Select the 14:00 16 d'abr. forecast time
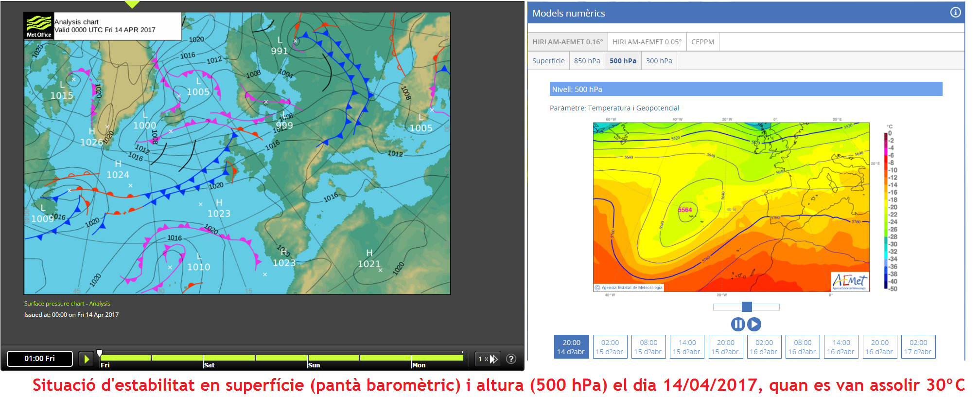Screen dimensions: 980x399 click(841, 347)
